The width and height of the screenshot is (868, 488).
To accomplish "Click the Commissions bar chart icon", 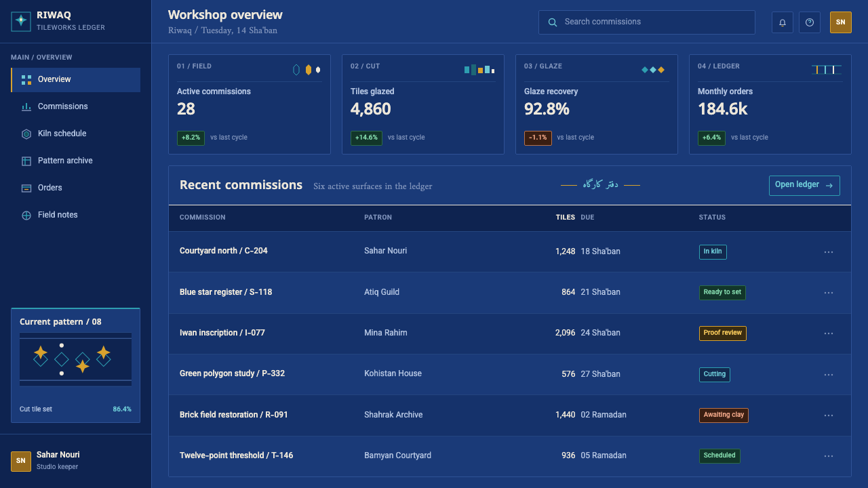I will (x=26, y=107).
